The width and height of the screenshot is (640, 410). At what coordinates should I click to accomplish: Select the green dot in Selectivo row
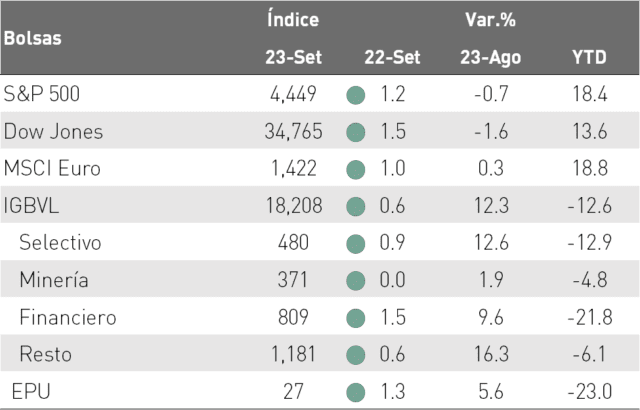click(x=356, y=244)
